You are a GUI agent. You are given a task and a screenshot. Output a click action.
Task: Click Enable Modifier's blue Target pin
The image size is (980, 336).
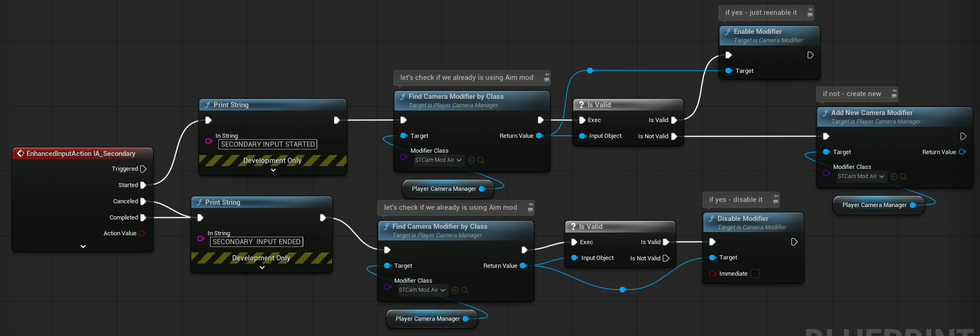pos(728,71)
